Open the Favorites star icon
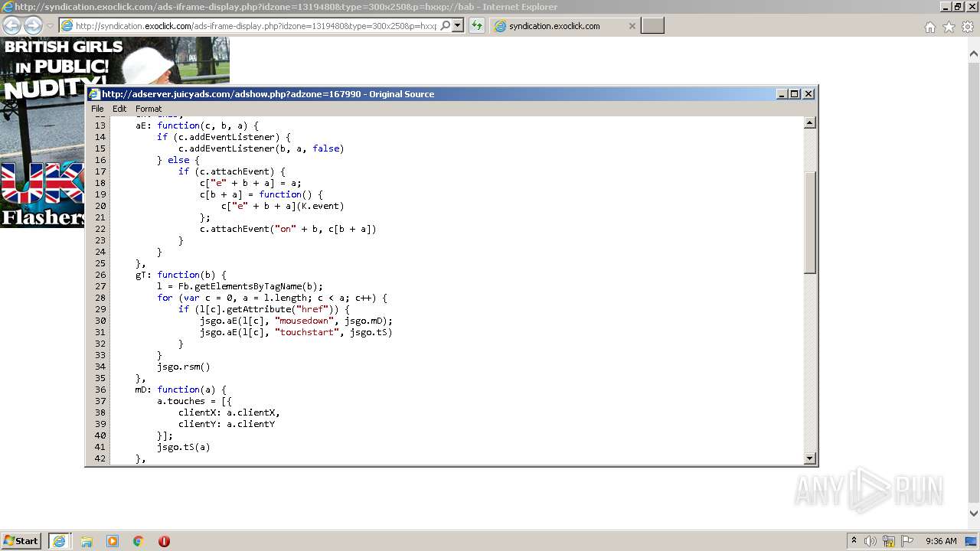The image size is (980, 551). (x=949, y=27)
